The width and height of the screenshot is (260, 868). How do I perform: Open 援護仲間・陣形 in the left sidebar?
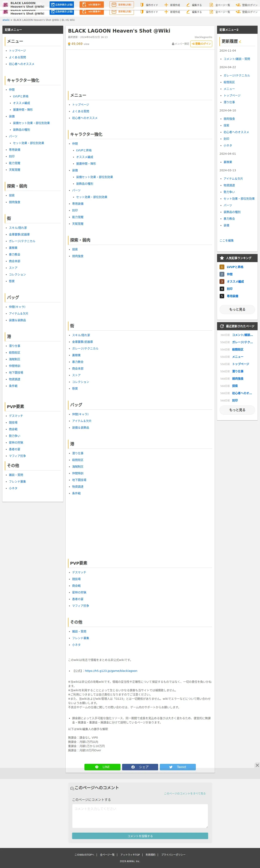click(23, 110)
